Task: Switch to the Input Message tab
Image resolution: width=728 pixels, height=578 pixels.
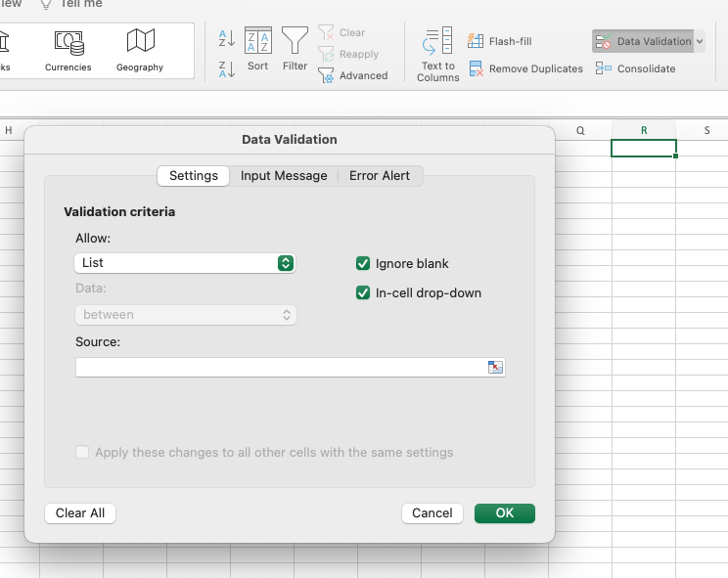Action: [x=284, y=176]
